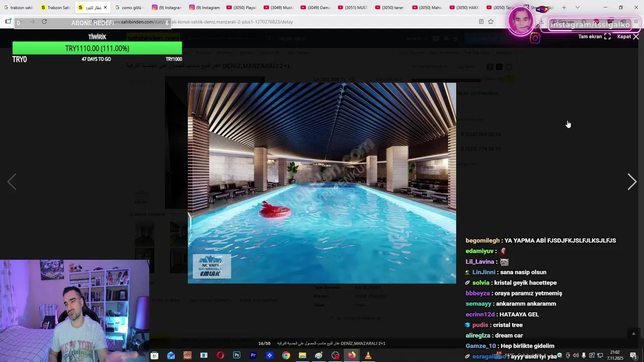Click chat message 'kristal geyik hacettepe'
Screen dimensions: 644x362
click(x=525, y=283)
